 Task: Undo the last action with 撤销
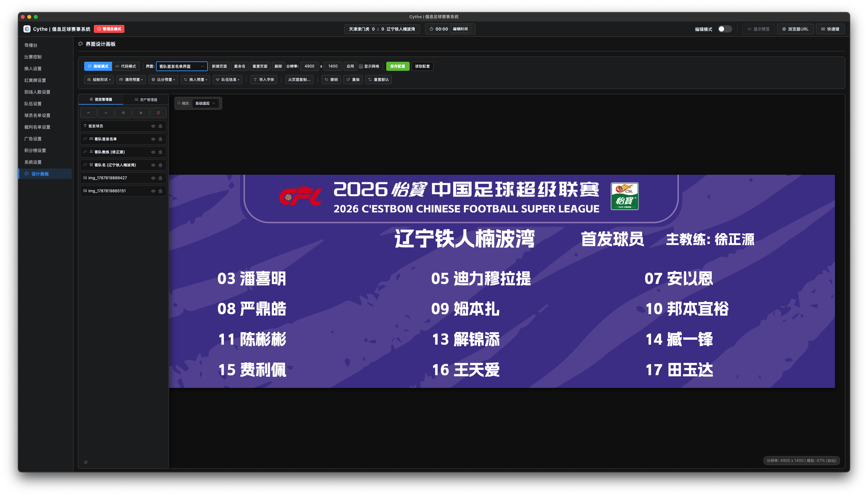pos(331,80)
